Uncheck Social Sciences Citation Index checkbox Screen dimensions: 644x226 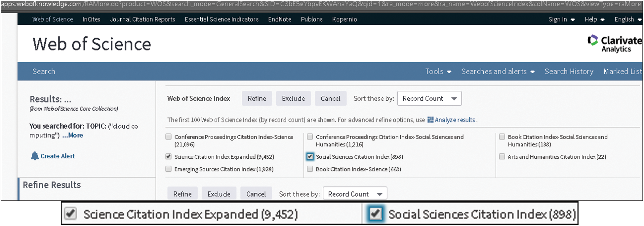(310, 157)
